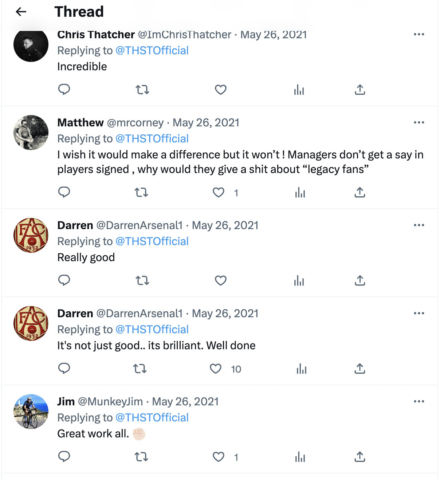Go back using the Thread arrow
Image resolution: width=448 pixels, height=480 pixels.
21,12
